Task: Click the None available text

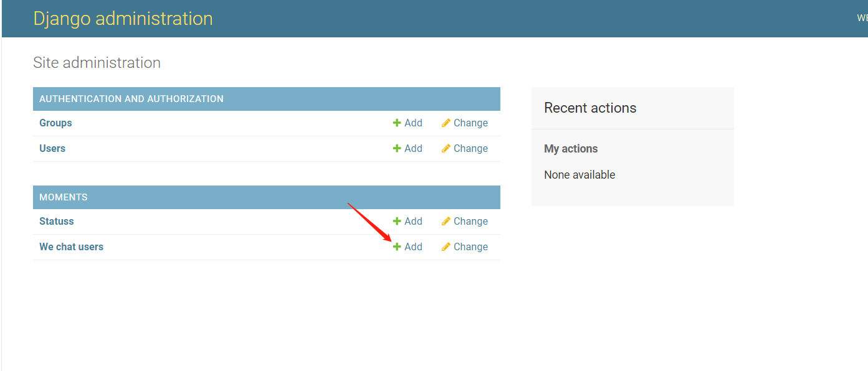Action: click(579, 175)
